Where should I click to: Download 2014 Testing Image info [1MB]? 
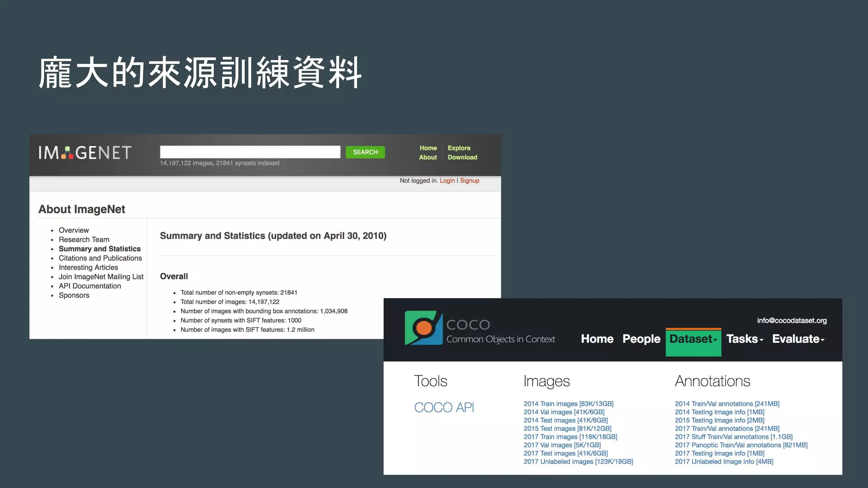[720, 412]
